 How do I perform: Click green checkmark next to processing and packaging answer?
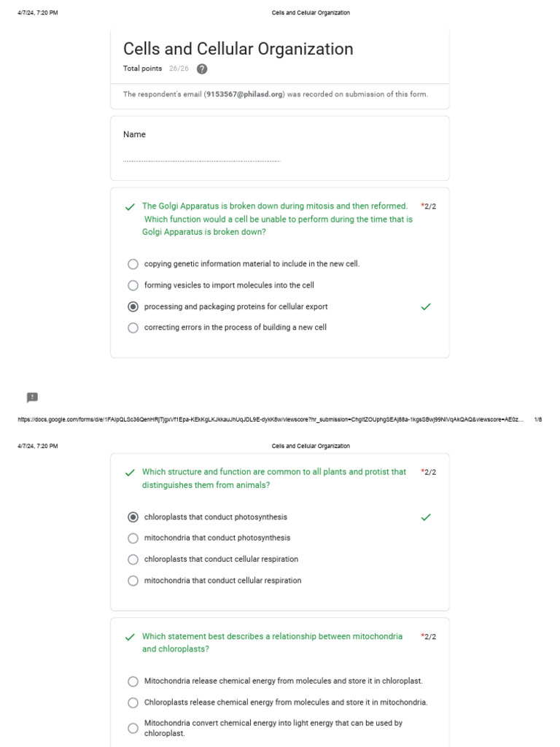(x=426, y=307)
